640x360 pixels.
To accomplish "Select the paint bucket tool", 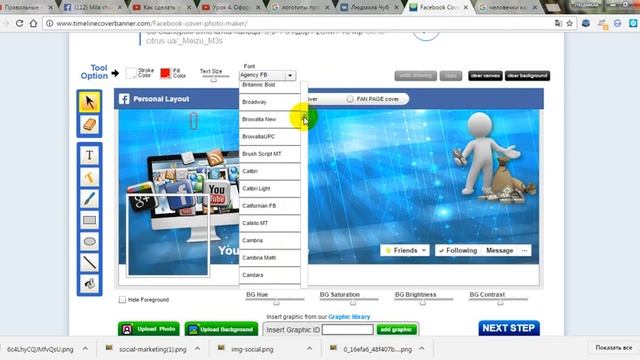I will 89,283.
